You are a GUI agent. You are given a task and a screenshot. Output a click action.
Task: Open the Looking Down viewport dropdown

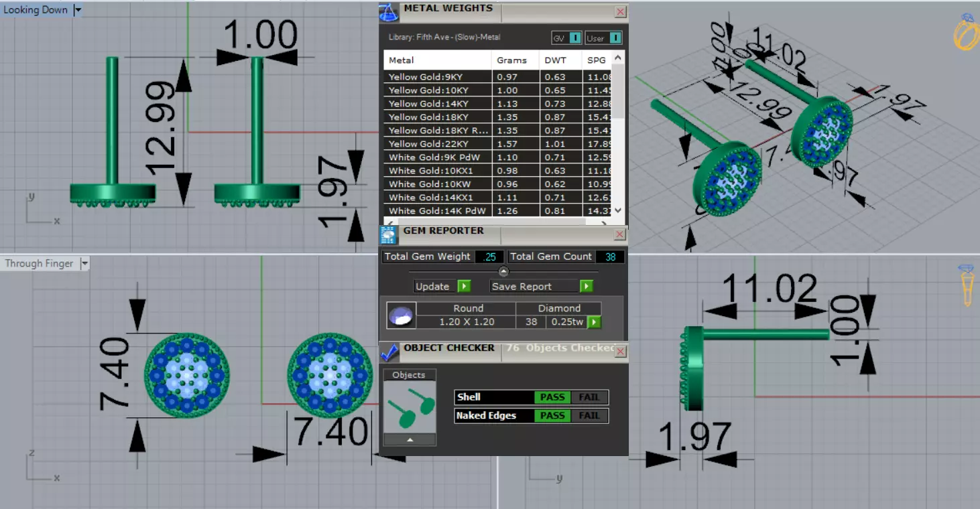pos(78,10)
